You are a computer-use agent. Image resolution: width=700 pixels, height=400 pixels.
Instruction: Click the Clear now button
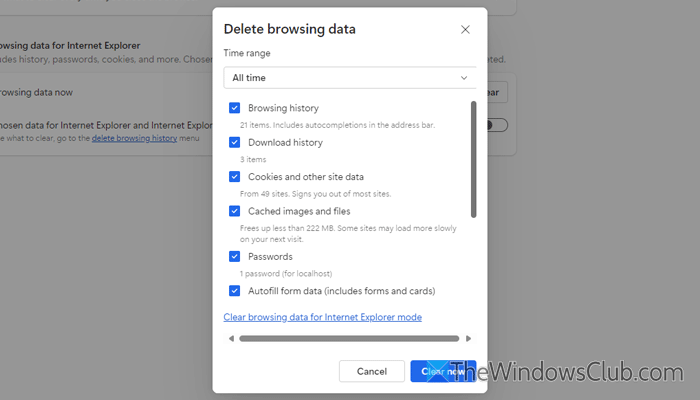coord(443,371)
